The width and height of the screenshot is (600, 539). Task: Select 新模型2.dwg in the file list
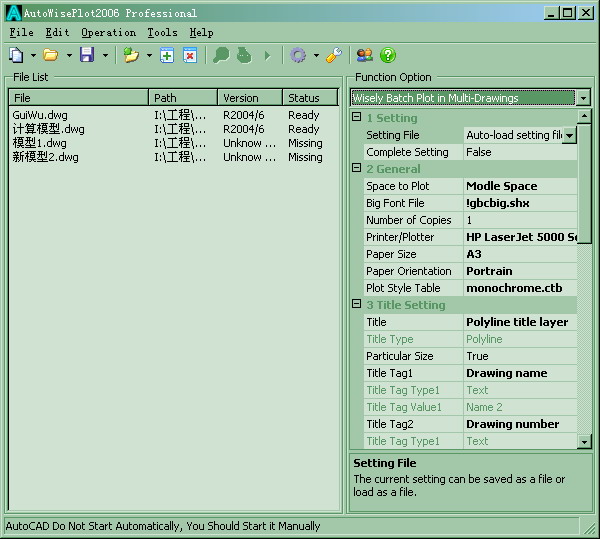click(x=45, y=157)
